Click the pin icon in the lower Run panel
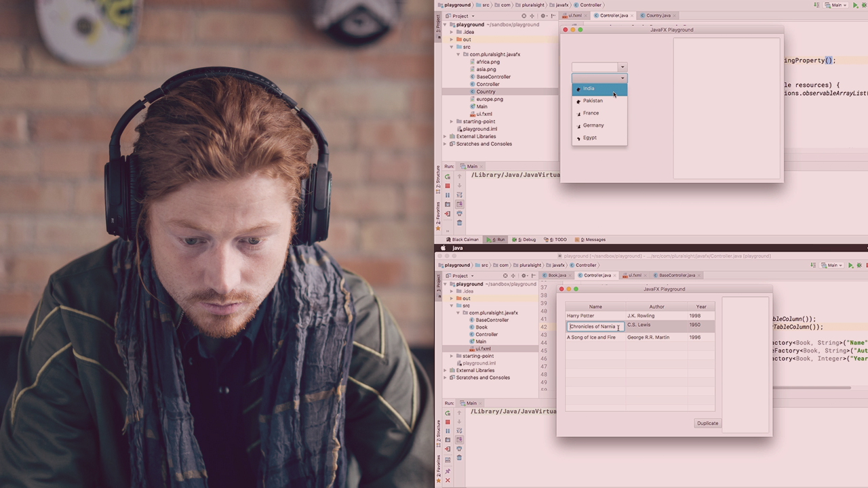The image size is (868, 488). tap(448, 471)
